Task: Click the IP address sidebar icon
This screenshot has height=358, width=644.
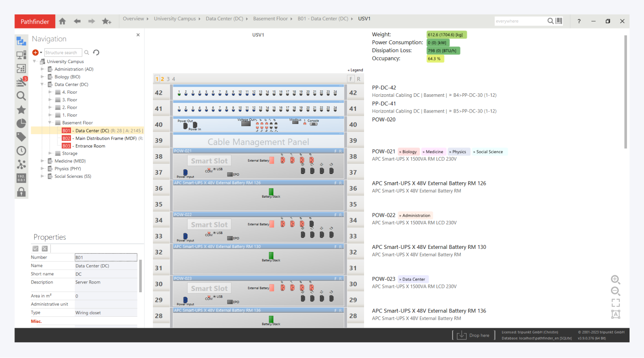Action: tap(21, 178)
